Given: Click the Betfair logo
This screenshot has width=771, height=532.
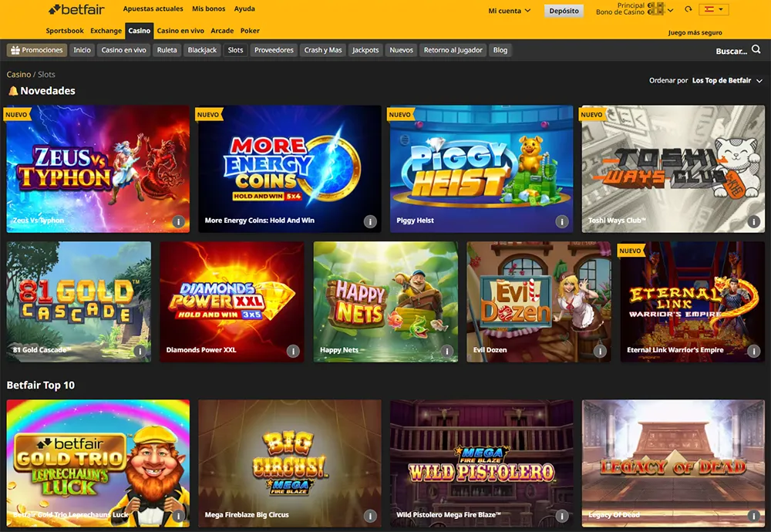Looking at the screenshot, I should click(76, 8).
